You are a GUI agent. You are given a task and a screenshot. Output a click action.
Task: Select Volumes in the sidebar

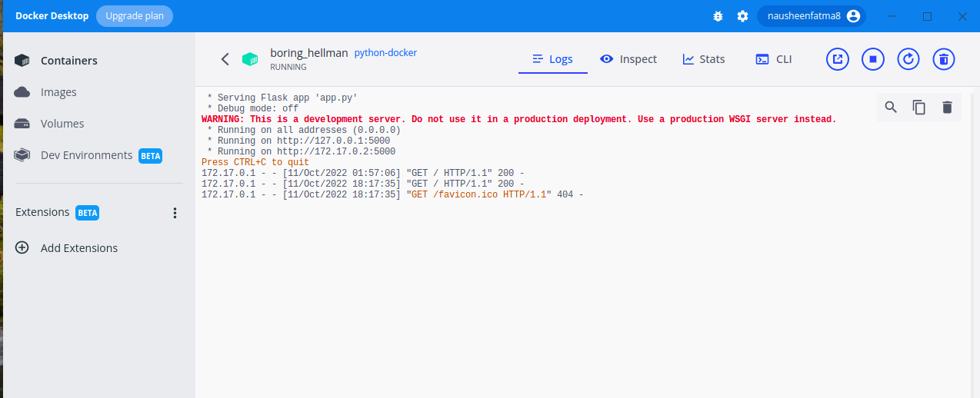point(98,124)
